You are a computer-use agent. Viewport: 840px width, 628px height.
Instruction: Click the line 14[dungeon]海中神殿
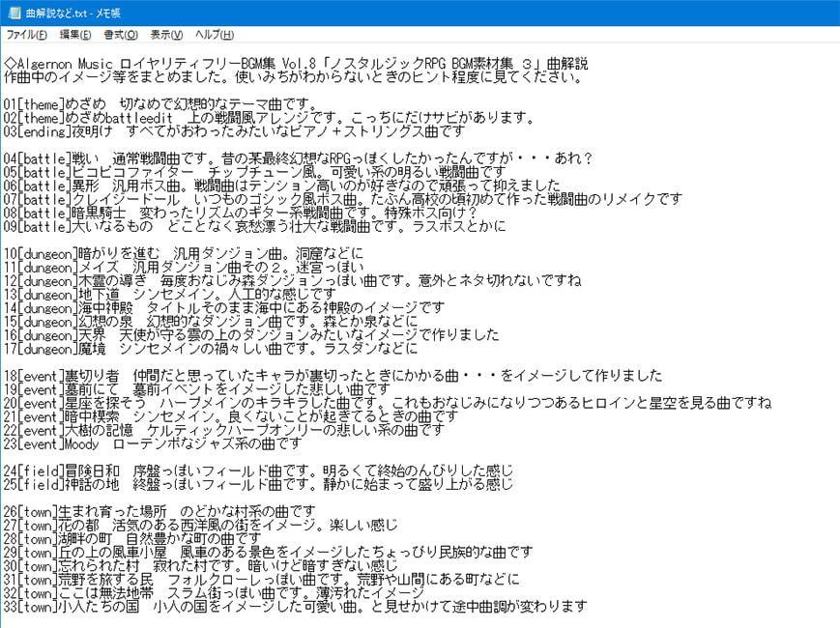224,308
